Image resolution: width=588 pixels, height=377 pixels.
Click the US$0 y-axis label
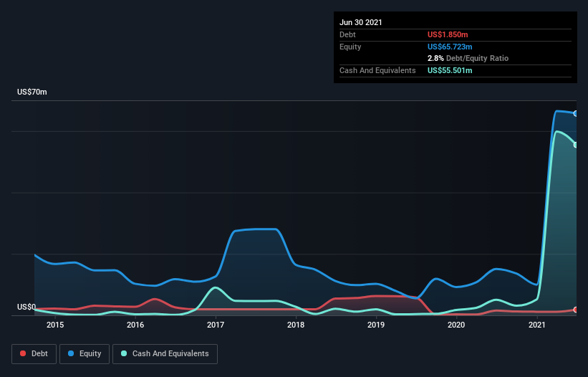point(26,307)
